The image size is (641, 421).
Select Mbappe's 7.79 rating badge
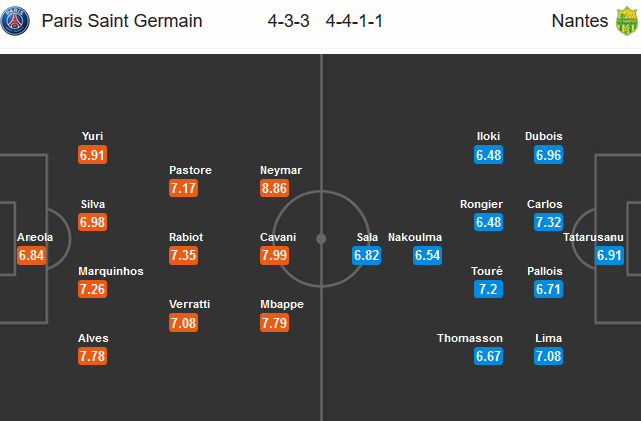tap(274, 322)
